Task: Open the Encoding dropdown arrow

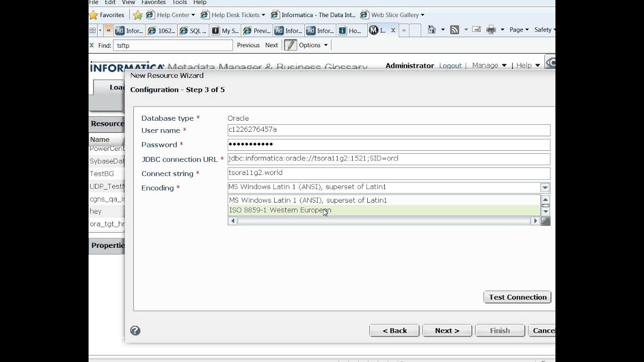Action: point(545,188)
